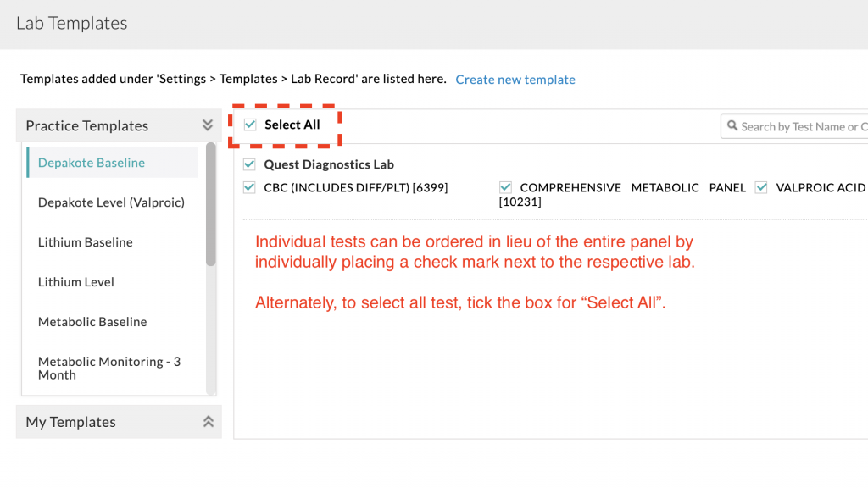Image resolution: width=868 pixels, height=488 pixels.
Task: Uncheck the Valproic Acid test checkbox
Action: pyautogui.click(x=761, y=187)
